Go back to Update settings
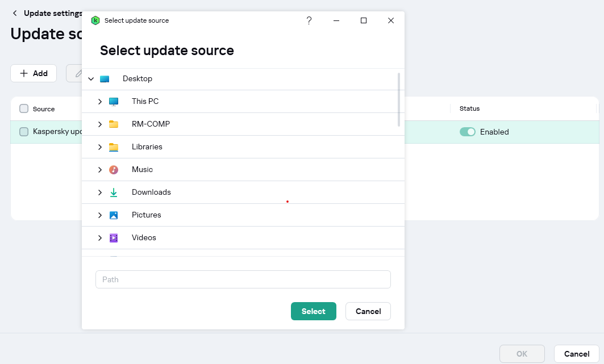The height and width of the screenshot is (364, 604). pos(15,13)
